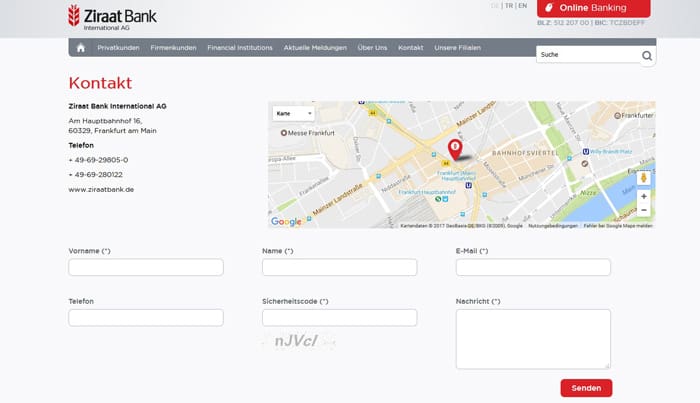Click phone number + 49-69-29805-0
700x403 pixels.
98,160
